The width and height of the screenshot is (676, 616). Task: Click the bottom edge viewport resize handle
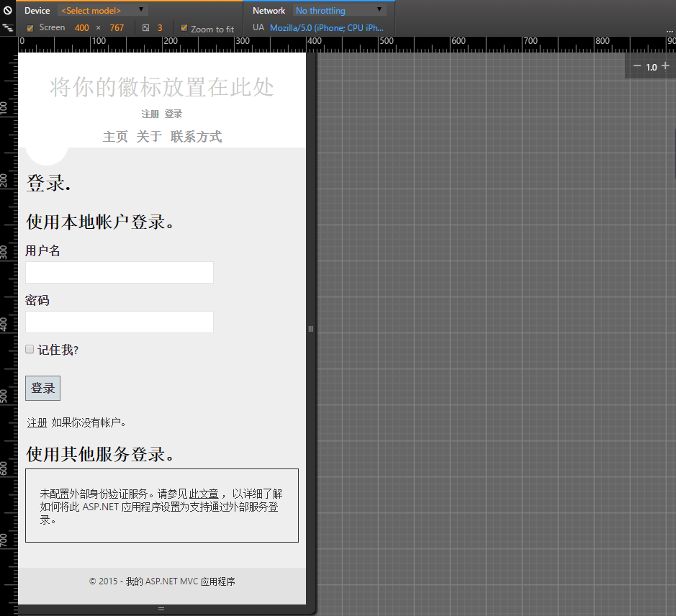point(161,609)
